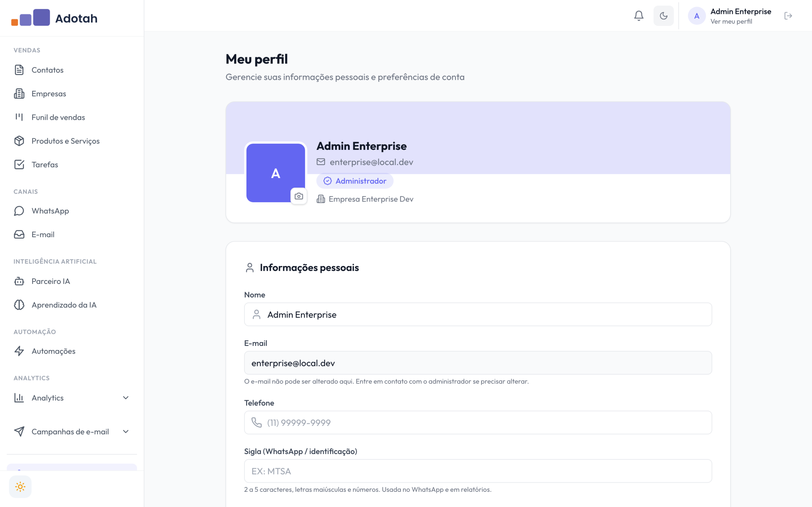The image size is (812, 507).
Task: Focus the Telefone input field
Action: [x=478, y=422]
